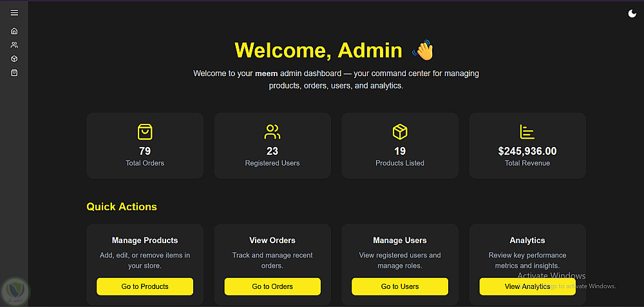The image size is (644, 307).
Task: Click the 23 users count
Action: pyautogui.click(x=272, y=151)
